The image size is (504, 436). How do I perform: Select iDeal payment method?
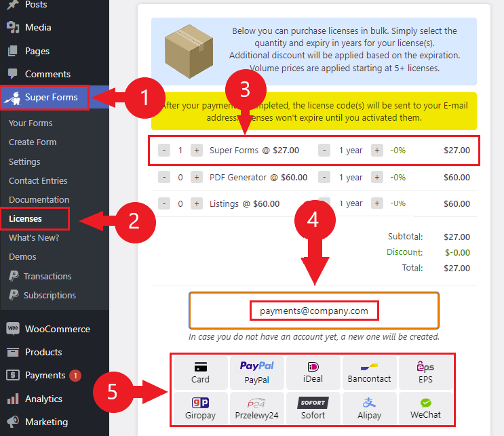pyautogui.click(x=313, y=373)
